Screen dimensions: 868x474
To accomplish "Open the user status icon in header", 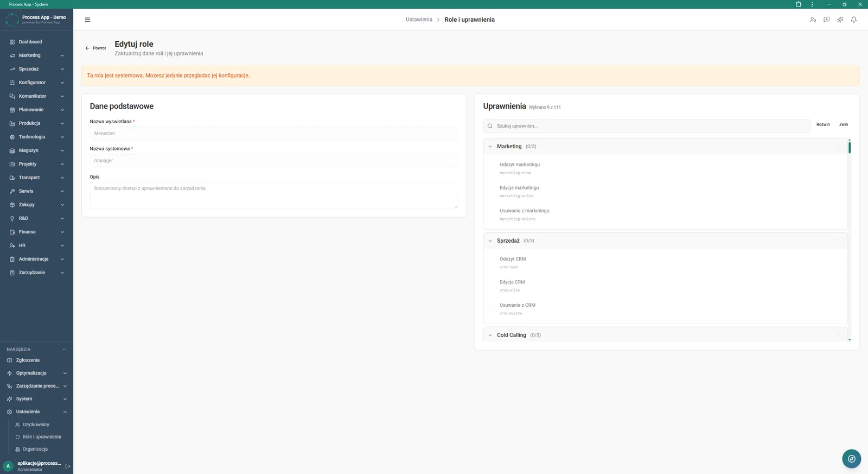I will tap(813, 20).
